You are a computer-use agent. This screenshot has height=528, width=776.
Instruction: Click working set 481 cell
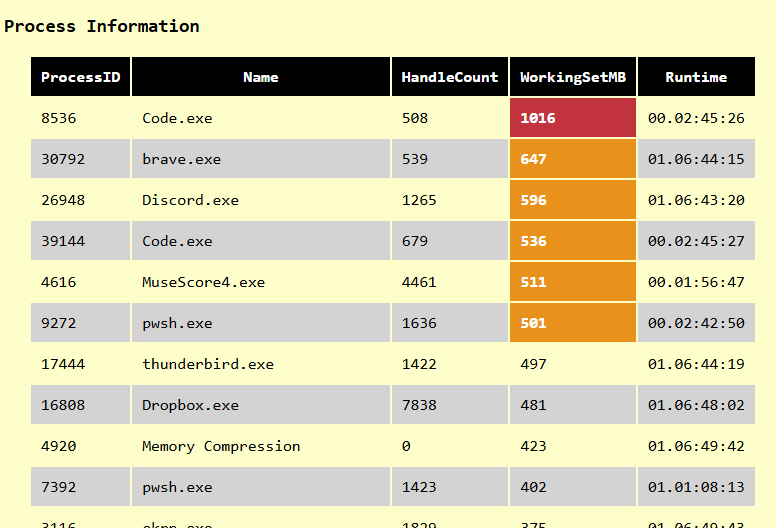click(x=573, y=405)
